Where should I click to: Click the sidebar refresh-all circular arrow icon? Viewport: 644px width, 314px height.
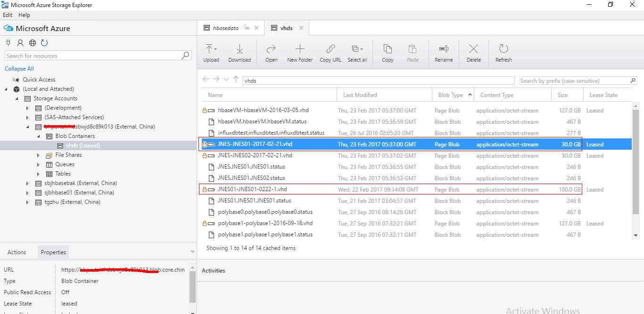pyautogui.click(x=44, y=43)
